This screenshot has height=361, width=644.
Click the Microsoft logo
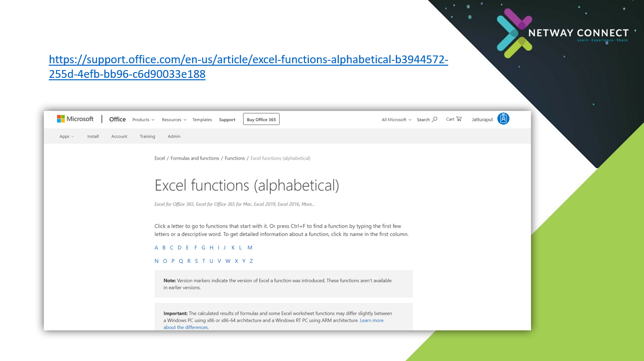(75, 119)
